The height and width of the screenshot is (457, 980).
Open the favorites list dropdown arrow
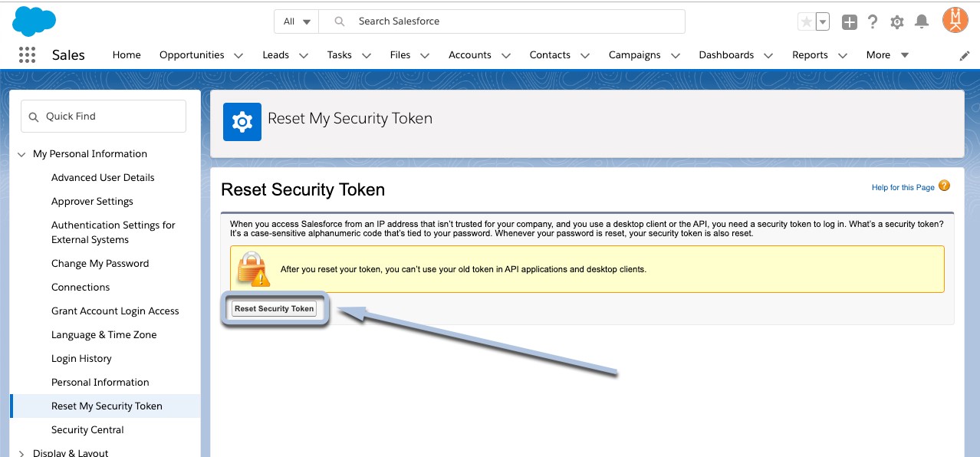pos(823,22)
